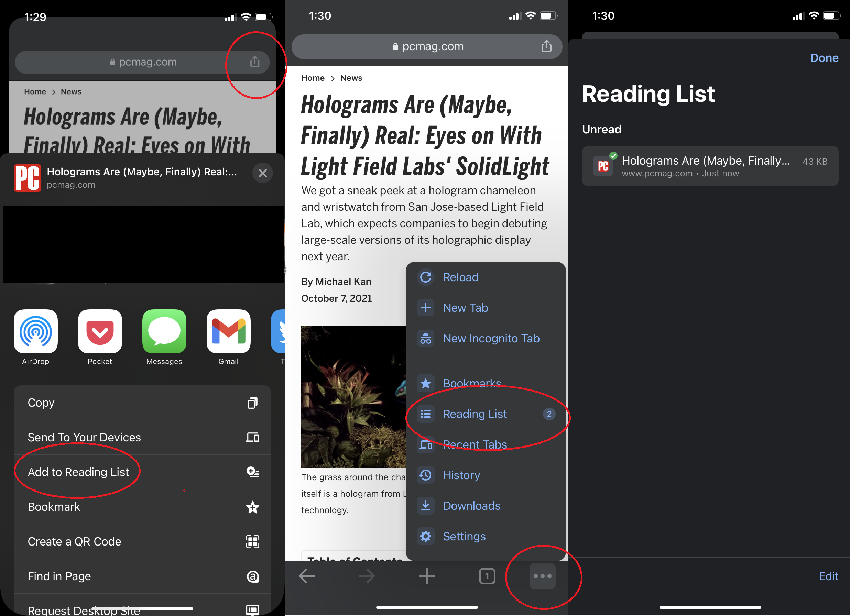850x616 pixels.
Task: Open Settings from Chrome menu
Action: [486, 537]
